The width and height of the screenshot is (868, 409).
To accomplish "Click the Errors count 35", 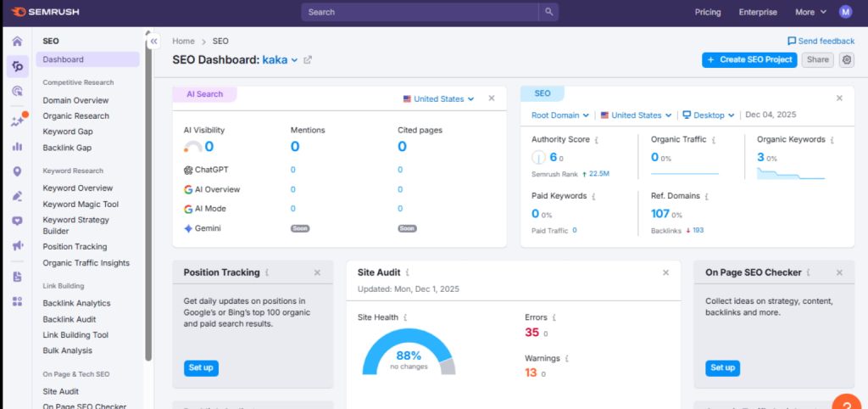I will pos(532,333).
